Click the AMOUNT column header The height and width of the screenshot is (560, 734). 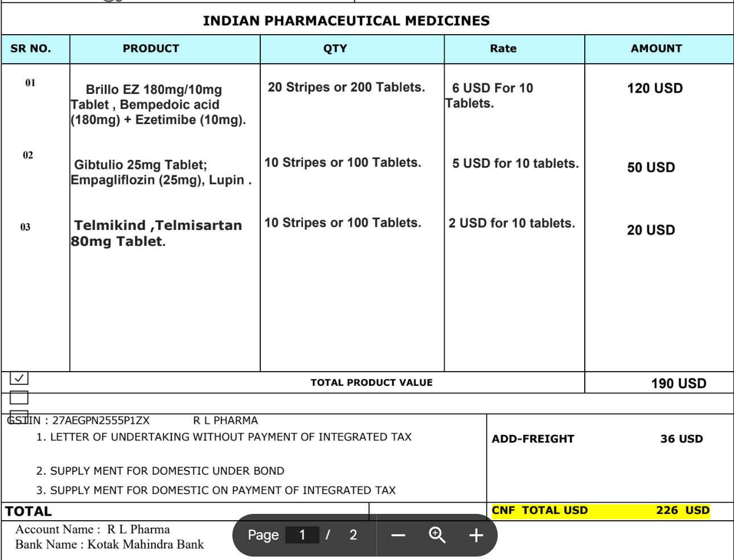pos(656,49)
